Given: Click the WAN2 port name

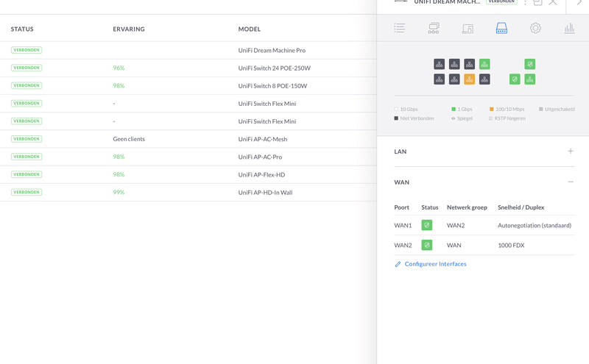Looking at the screenshot, I should point(403,245).
